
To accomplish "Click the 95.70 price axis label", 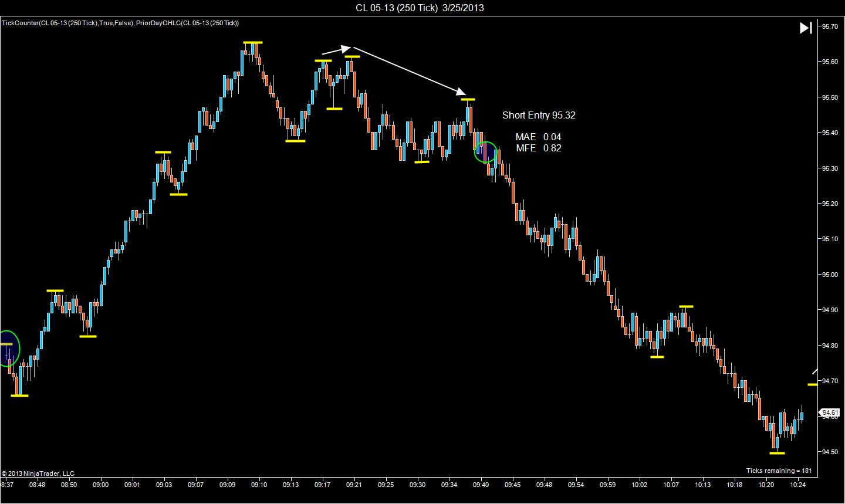I will tap(830, 26).
